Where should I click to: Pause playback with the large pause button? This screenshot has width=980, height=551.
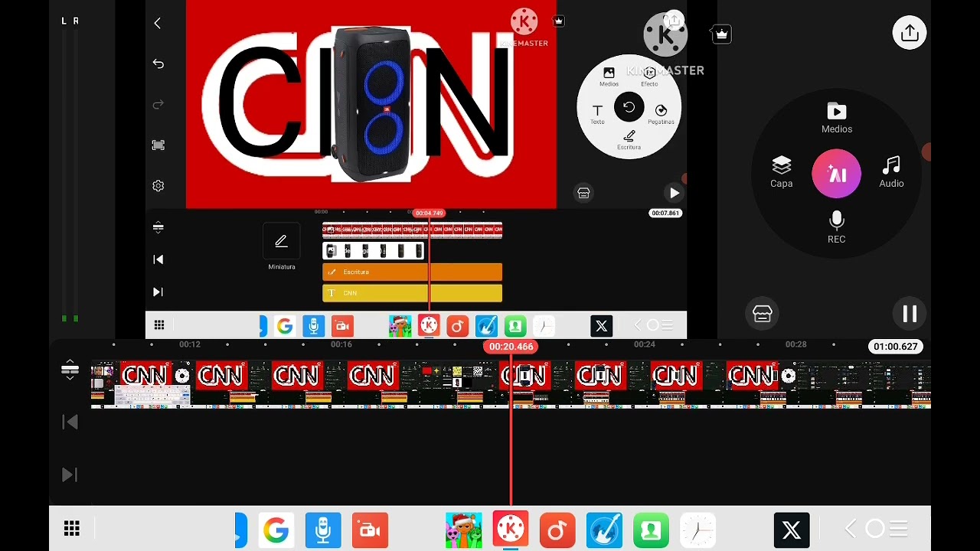point(910,314)
